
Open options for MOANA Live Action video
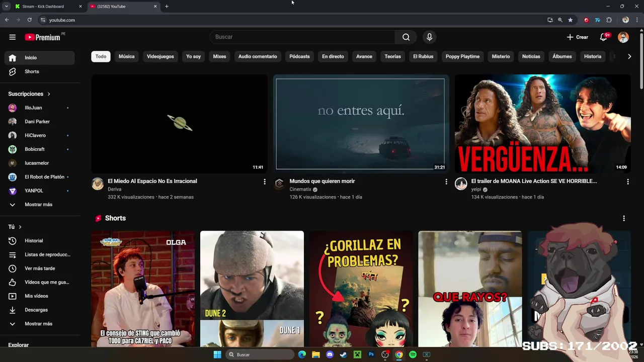(628, 182)
